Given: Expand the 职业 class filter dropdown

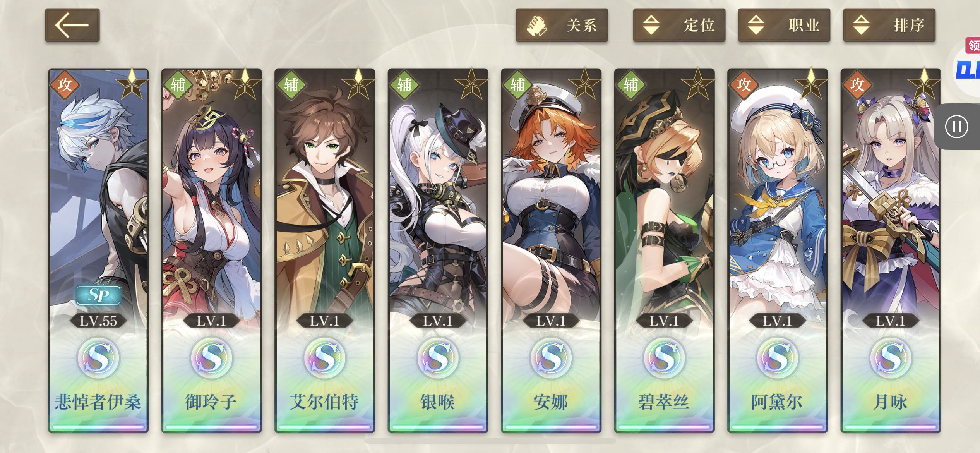Looking at the screenshot, I should coord(784,25).
